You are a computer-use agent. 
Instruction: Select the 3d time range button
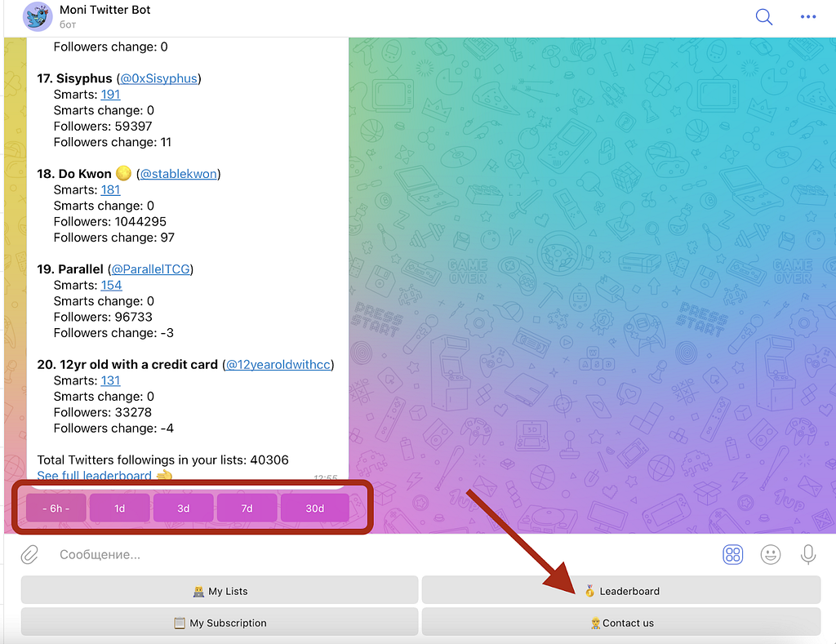coord(184,508)
